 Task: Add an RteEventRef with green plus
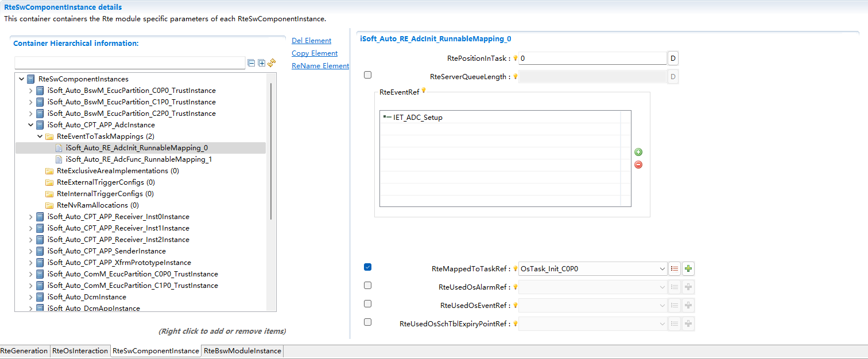click(x=638, y=152)
